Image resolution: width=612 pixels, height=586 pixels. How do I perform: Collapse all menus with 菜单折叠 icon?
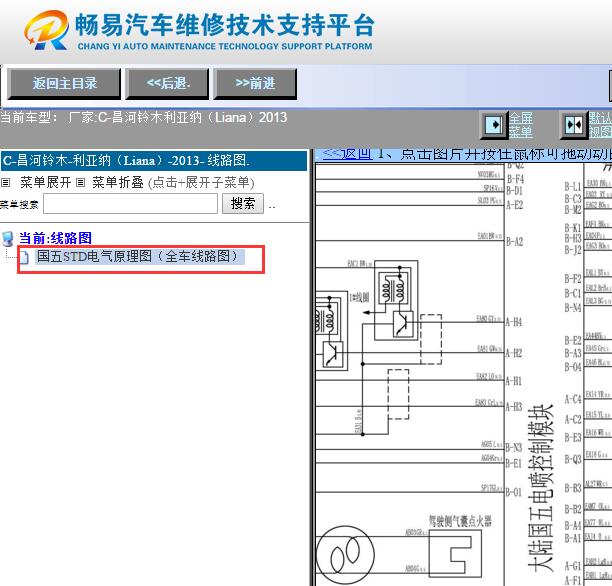pos(80,182)
